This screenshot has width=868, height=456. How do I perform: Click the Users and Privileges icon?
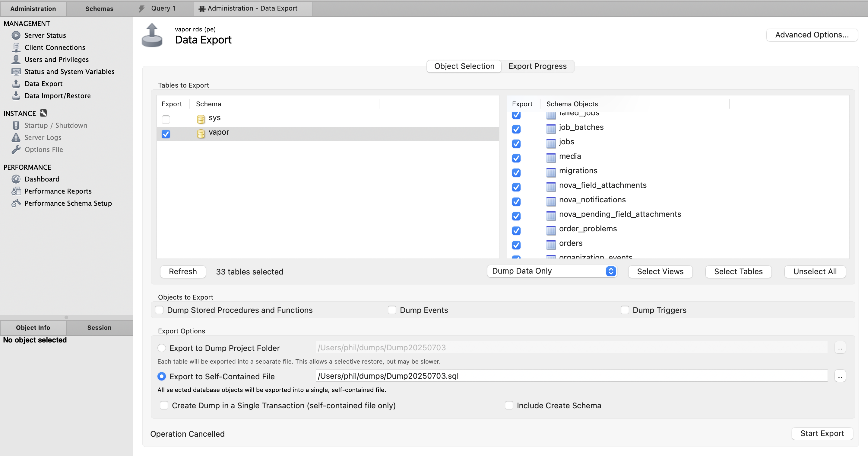16,60
